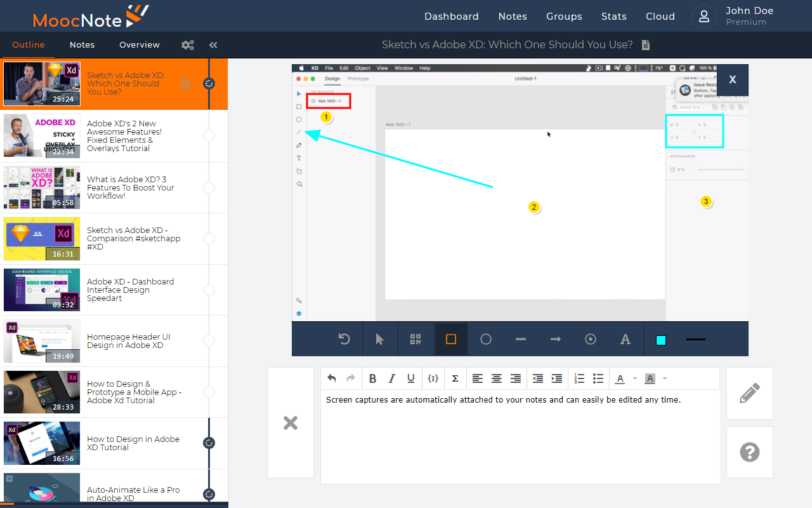
Task: Select the straight line tool
Action: [x=521, y=340]
